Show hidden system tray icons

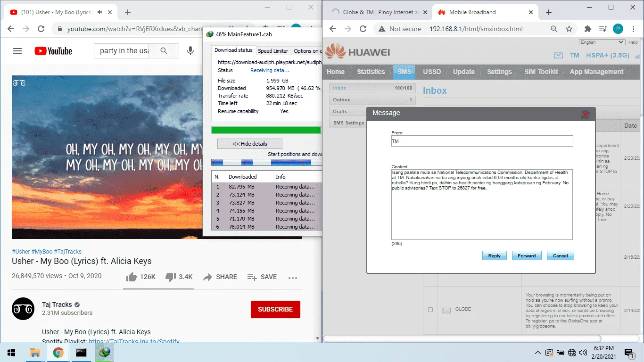pyautogui.click(x=537, y=353)
